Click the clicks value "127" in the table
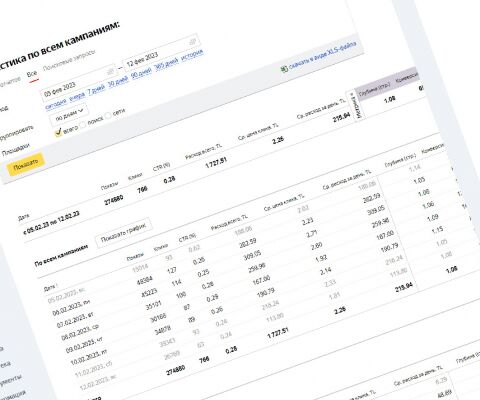Viewport: 480px width, 400px height. click(x=172, y=270)
